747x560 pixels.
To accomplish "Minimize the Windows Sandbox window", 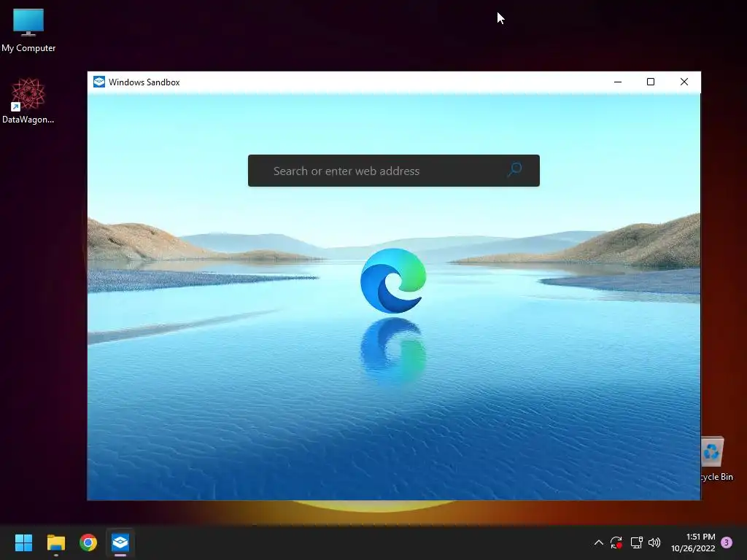I will [x=618, y=82].
